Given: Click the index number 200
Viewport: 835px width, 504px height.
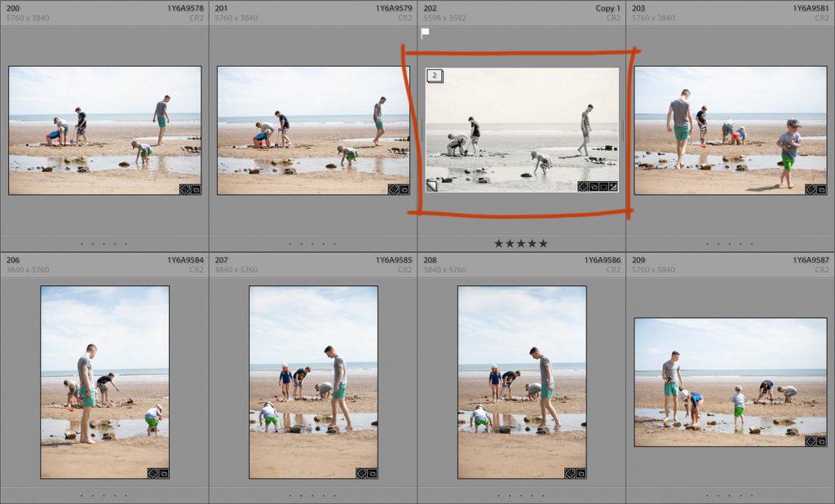Looking at the screenshot, I should (13, 8).
